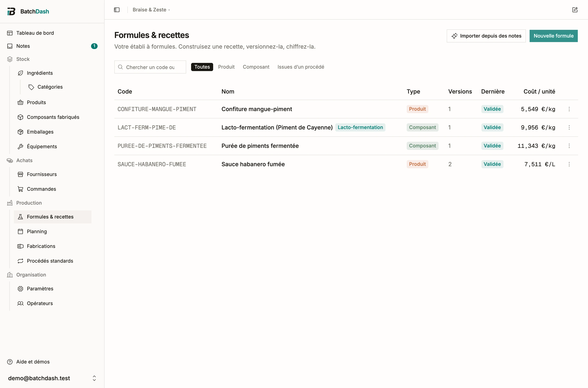Switch to the Composant filter tab
588x388 pixels.
tap(256, 67)
